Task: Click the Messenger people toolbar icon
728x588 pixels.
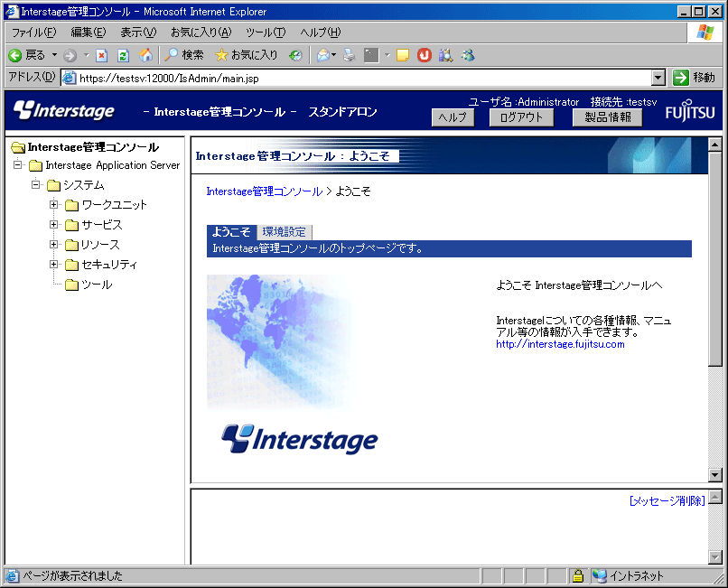Action: click(468, 56)
